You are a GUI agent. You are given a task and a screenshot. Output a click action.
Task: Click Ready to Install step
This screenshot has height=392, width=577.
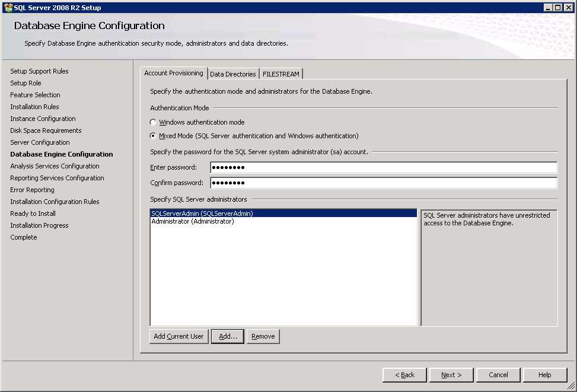(x=33, y=213)
